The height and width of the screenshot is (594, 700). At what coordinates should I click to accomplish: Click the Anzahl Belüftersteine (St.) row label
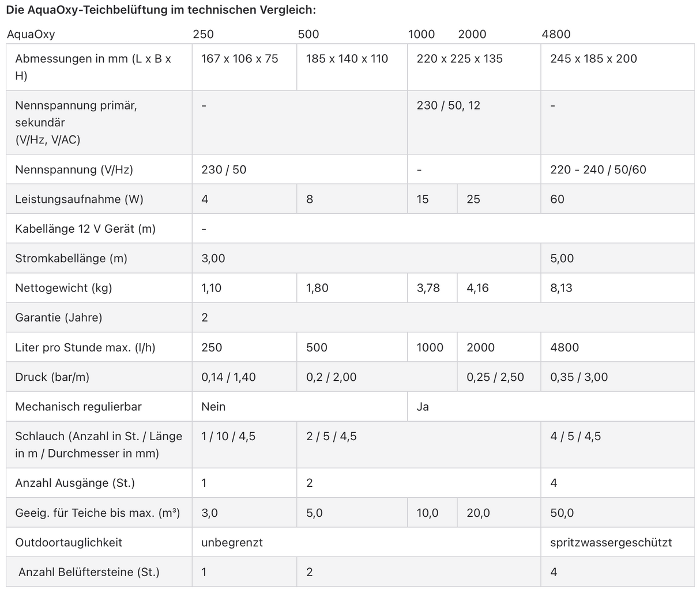[89, 572]
